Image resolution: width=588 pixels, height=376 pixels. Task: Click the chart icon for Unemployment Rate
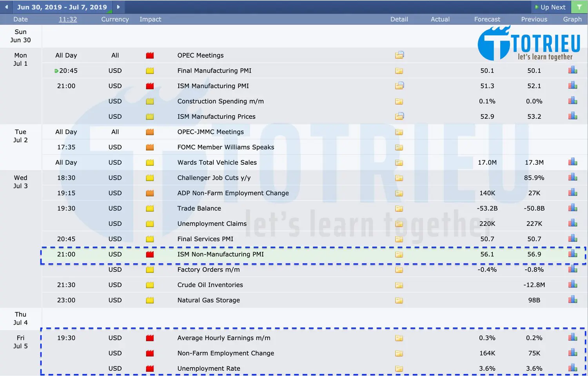tap(572, 368)
